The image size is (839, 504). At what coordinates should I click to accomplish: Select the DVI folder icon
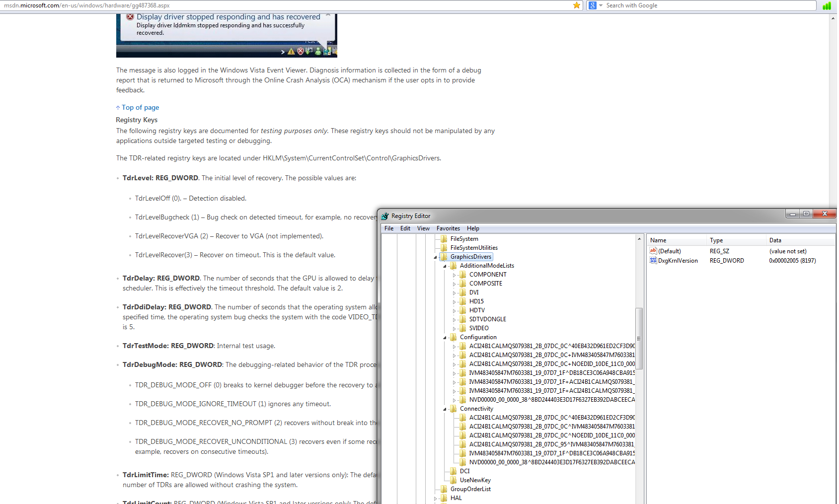463,292
